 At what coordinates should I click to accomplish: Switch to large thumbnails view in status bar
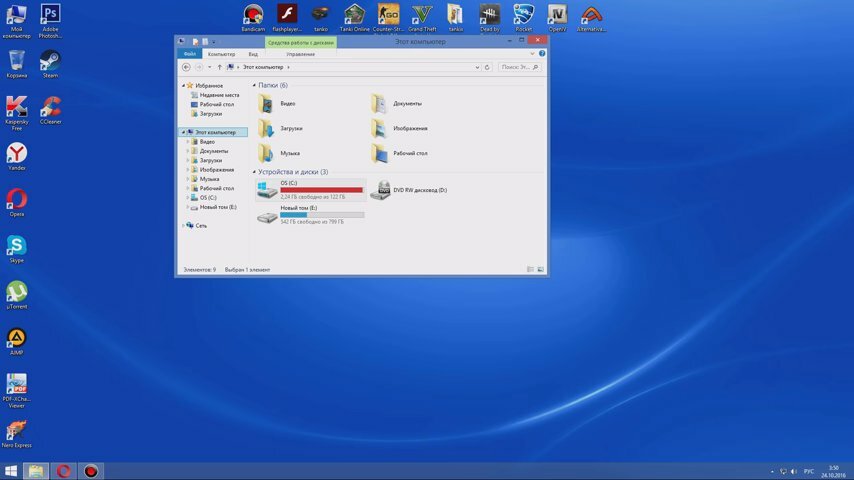point(540,269)
